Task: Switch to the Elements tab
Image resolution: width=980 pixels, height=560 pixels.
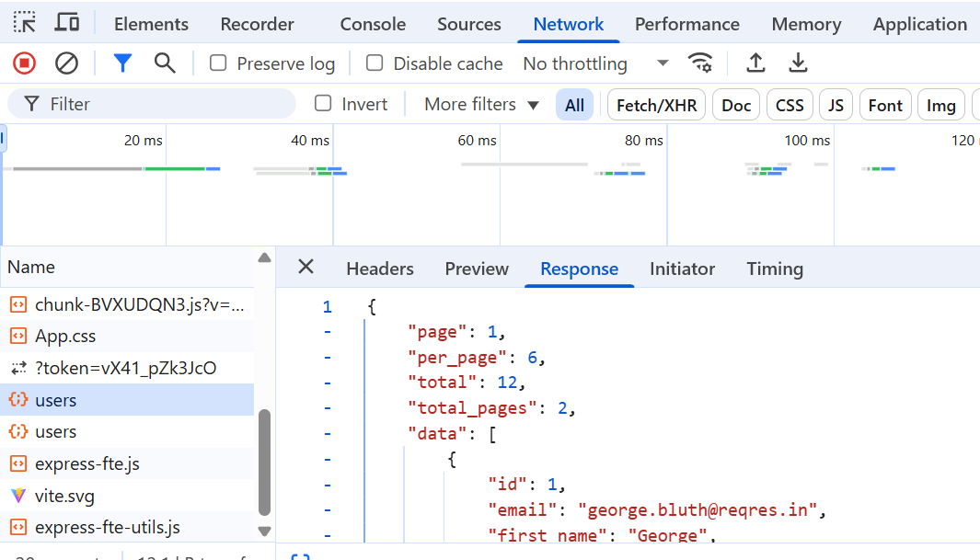Action: click(x=151, y=24)
